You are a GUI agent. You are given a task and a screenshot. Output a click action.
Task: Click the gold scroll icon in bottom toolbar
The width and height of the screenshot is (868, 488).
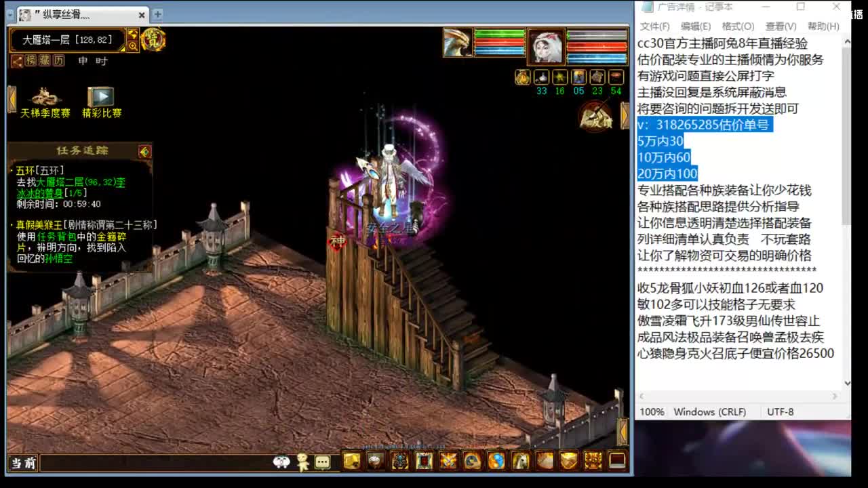(x=351, y=461)
